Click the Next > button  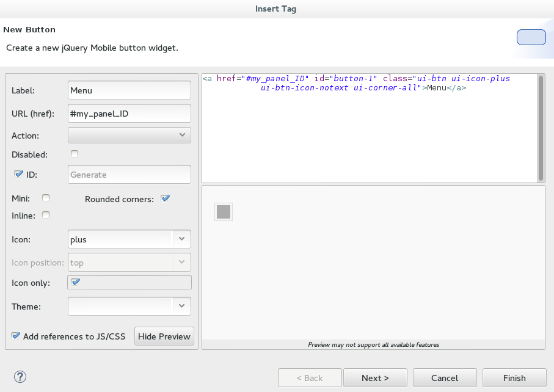click(375, 378)
